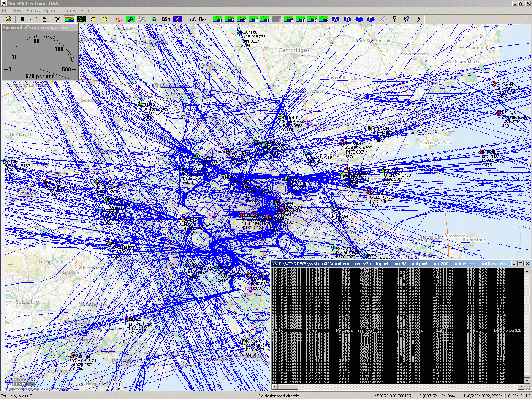Click the red concentric circles target icon
The image size is (532, 399).
(119, 19)
